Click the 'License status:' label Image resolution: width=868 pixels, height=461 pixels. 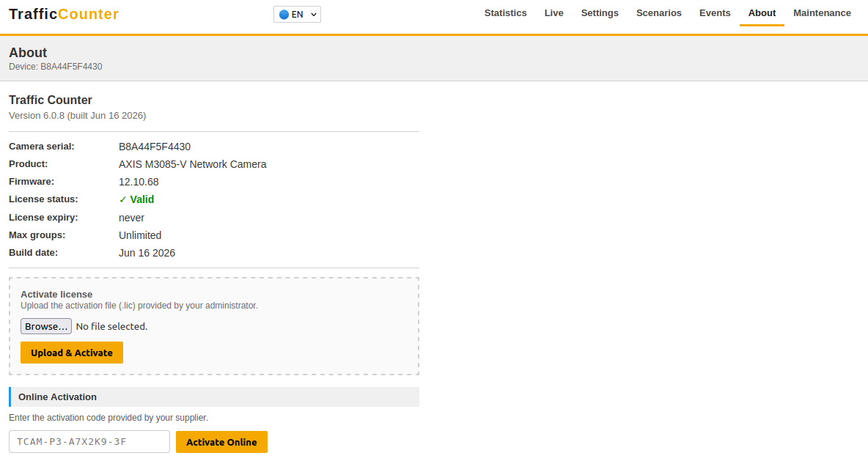[x=43, y=199]
